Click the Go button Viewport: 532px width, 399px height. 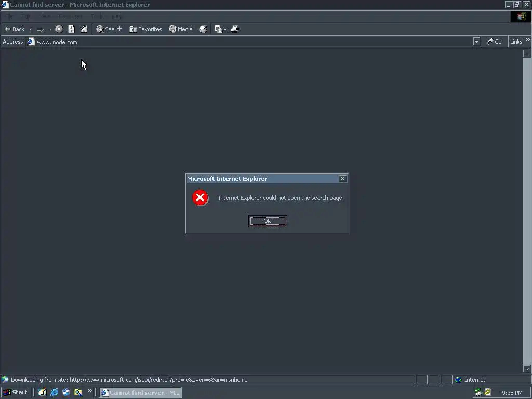pyautogui.click(x=495, y=42)
